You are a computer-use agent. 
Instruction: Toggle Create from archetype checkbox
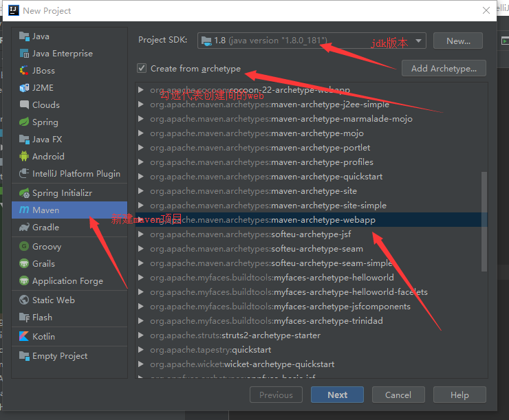[x=142, y=68]
